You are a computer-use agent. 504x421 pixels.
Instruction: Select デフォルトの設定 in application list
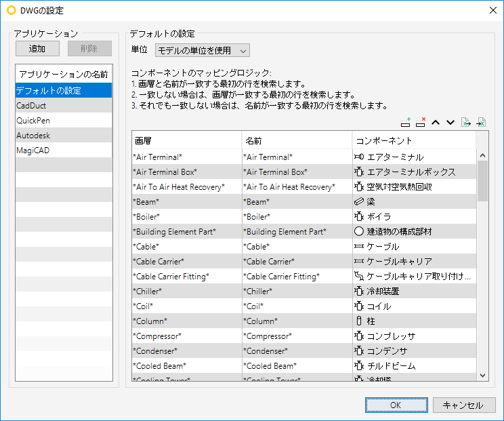click(64, 90)
